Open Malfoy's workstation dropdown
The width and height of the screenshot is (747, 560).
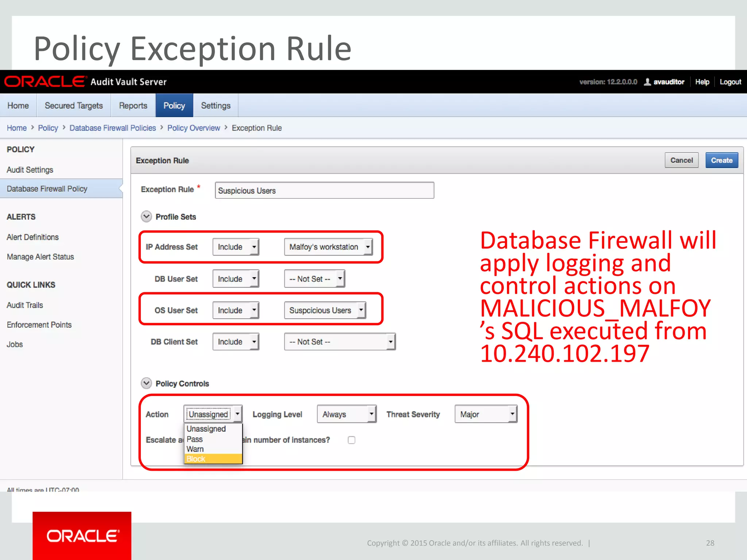coord(328,247)
